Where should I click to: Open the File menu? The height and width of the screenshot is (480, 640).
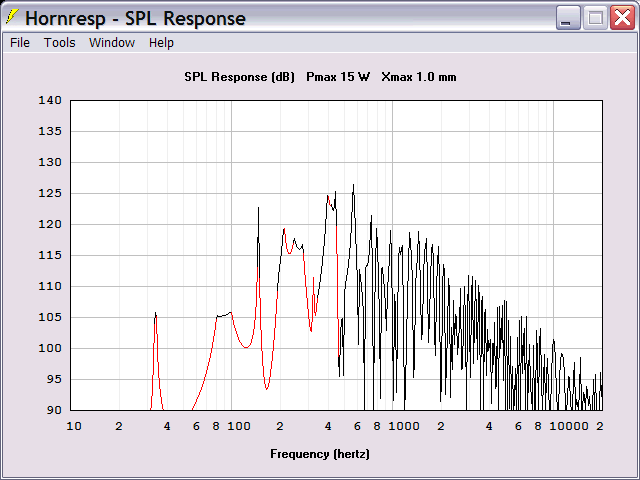(x=20, y=42)
